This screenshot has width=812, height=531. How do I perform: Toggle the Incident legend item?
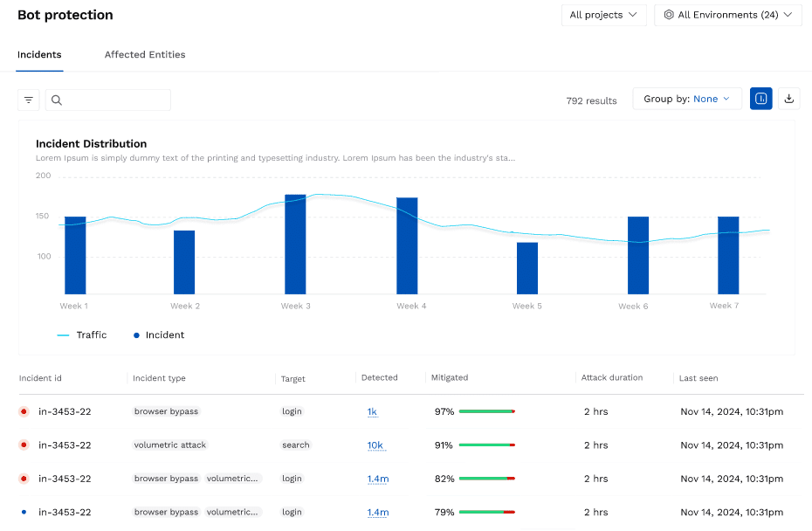tap(159, 334)
